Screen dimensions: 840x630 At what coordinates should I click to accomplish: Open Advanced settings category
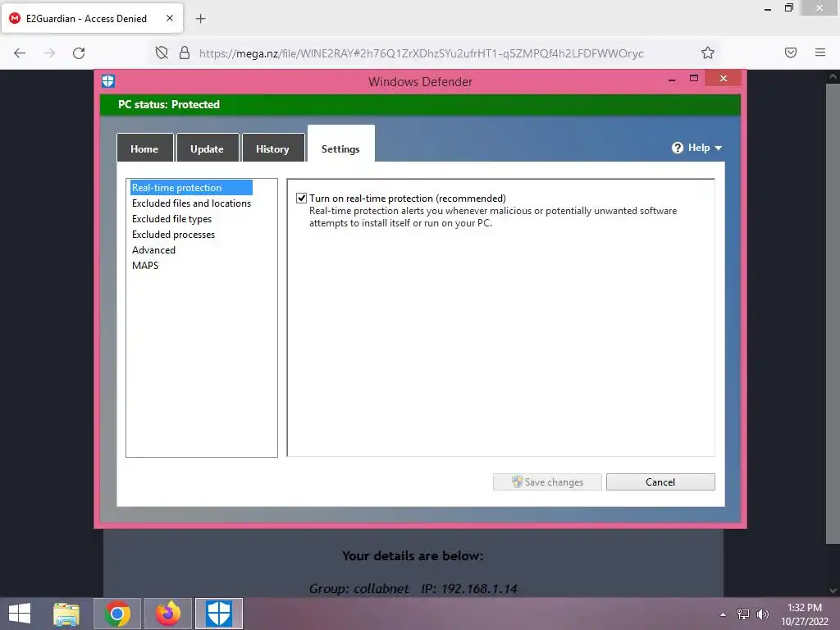[x=153, y=249]
